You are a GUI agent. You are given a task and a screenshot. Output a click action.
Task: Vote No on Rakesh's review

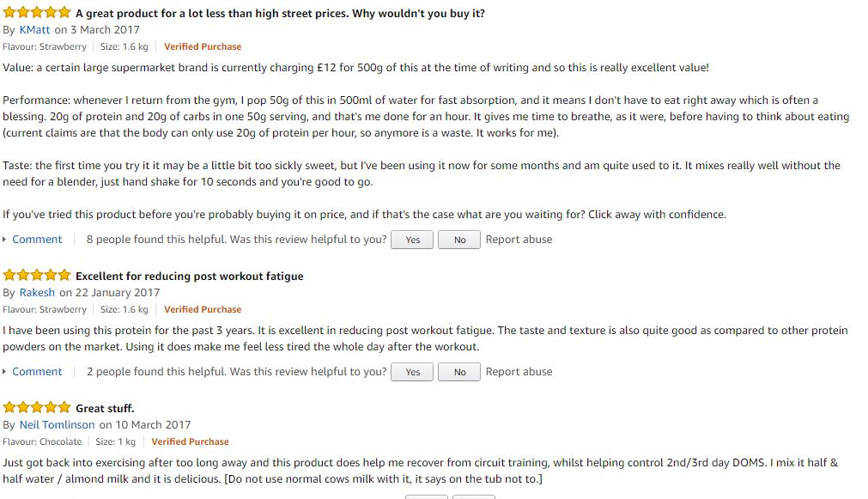(459, 372)
